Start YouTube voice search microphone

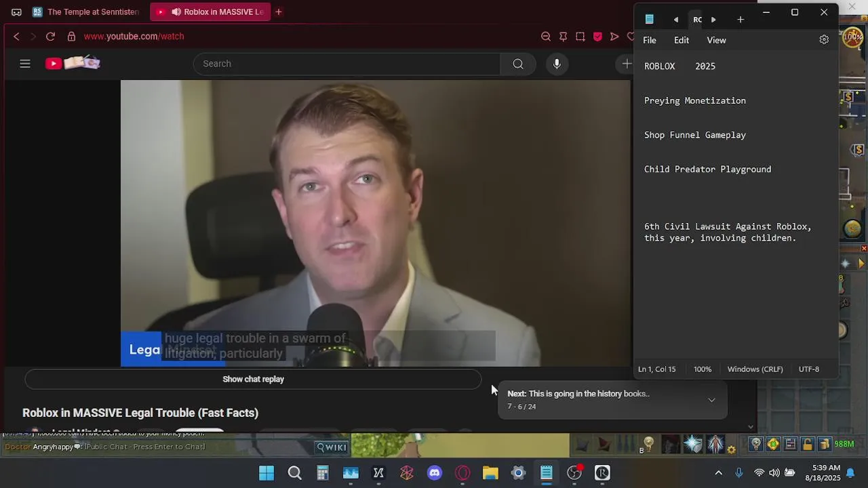[557, 64]
